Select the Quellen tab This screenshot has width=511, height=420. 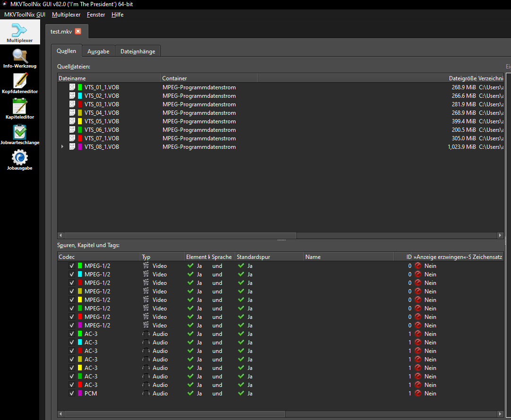pos(67,51)
